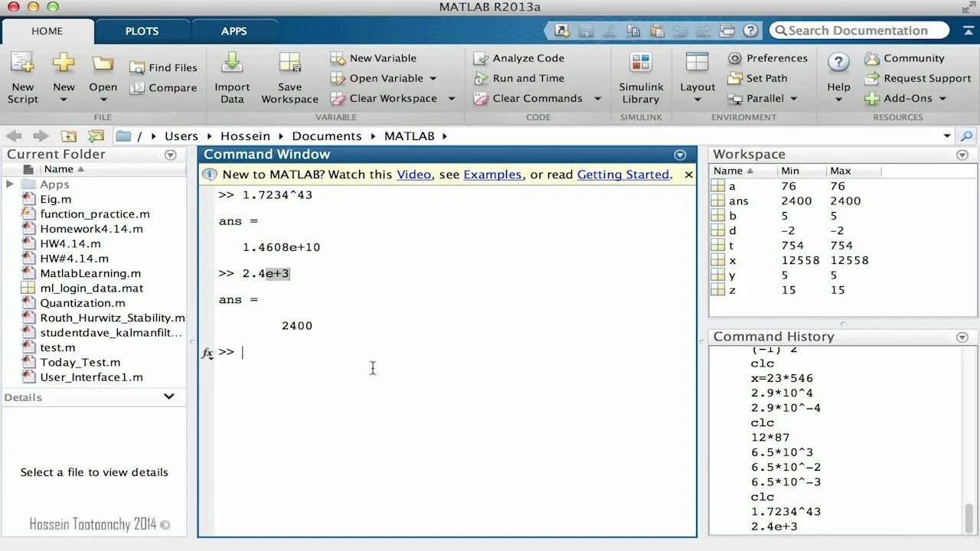Open Workspace panel actions menu

coord(962,155)
